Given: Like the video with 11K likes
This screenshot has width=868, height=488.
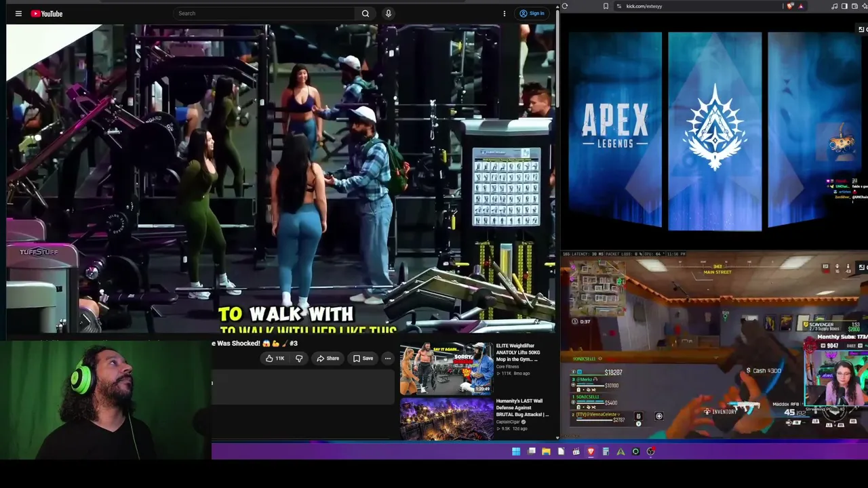Looking at the screenshot, I should coord(275,359).
